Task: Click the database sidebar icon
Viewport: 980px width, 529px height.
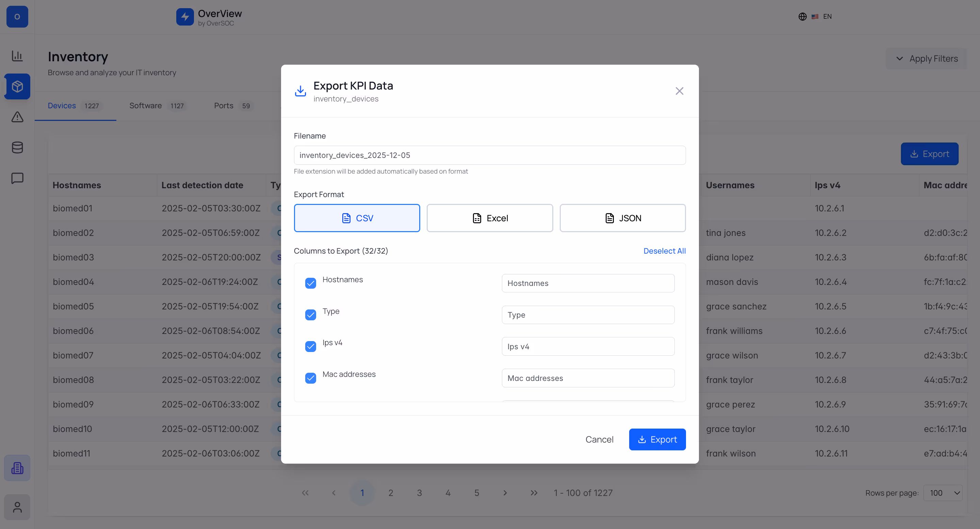Action: click(17, 148)
